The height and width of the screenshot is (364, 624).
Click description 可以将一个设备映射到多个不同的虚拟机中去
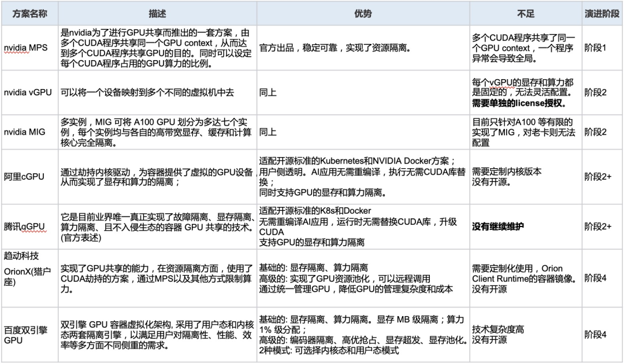[147, 92]
